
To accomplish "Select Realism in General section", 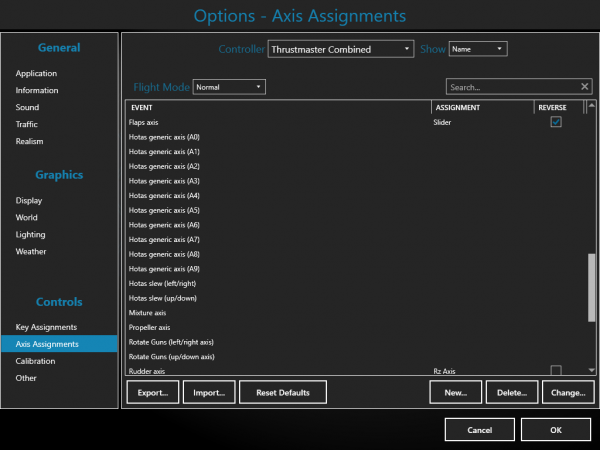I will coord(30,141).
